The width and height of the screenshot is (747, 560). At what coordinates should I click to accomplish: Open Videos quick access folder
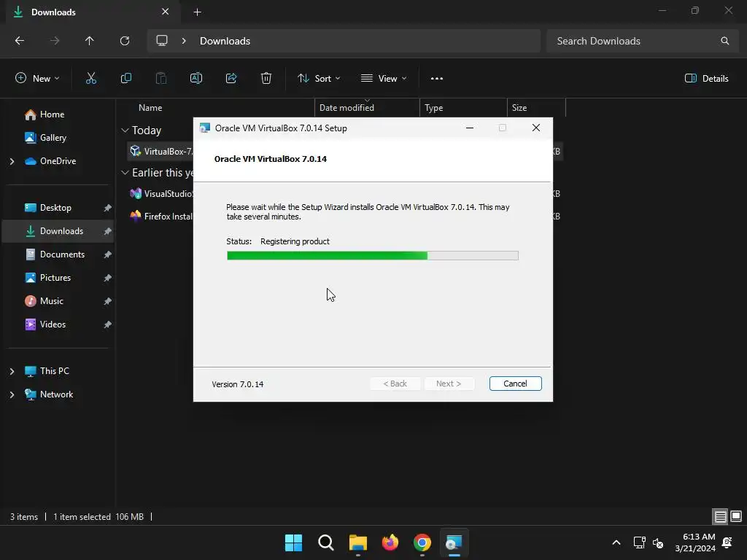pos(53,324)
